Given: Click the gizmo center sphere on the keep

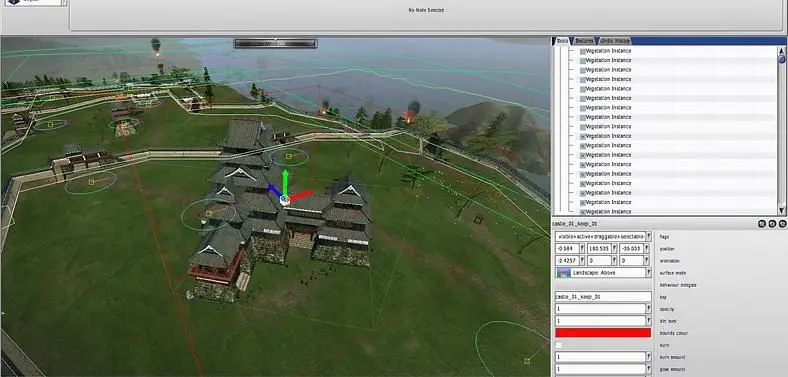Looking at the screenshot, I should [x=284, y=200].
